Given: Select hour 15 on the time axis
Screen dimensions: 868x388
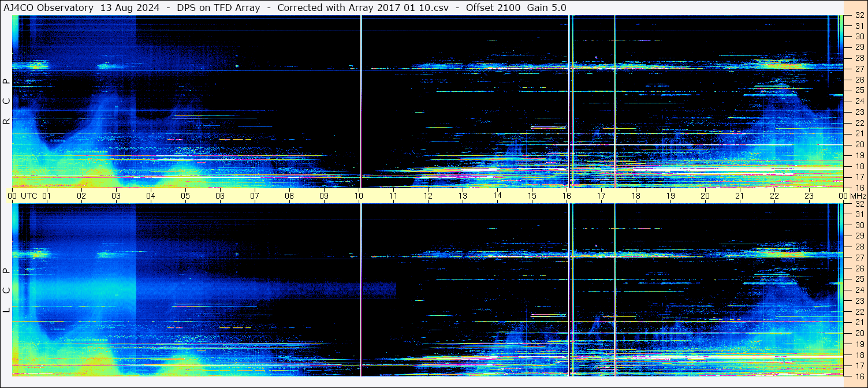Looking at the screenshot, I should tap(532, 196).
